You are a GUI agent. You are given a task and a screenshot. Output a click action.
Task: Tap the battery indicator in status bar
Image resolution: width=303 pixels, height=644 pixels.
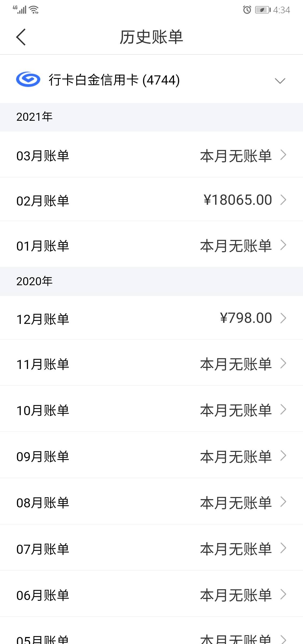pyautogui.click(x=263, y=10)
